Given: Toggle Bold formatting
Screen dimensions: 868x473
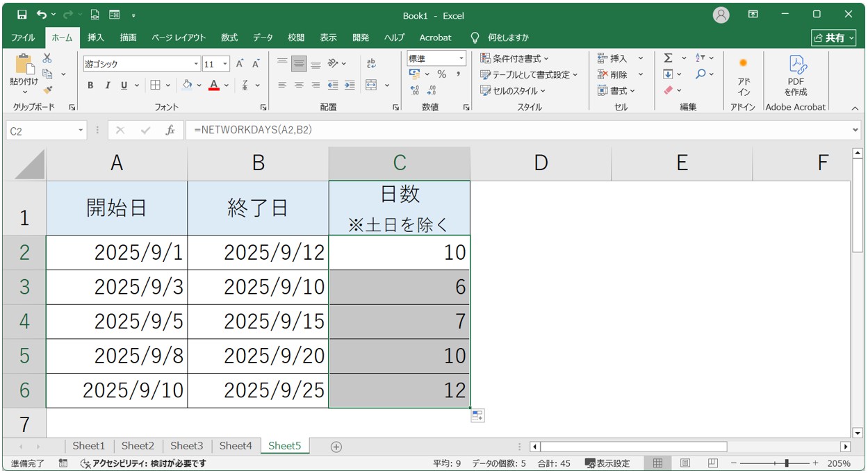Looking at the screenshot, I should coord(90,85).
